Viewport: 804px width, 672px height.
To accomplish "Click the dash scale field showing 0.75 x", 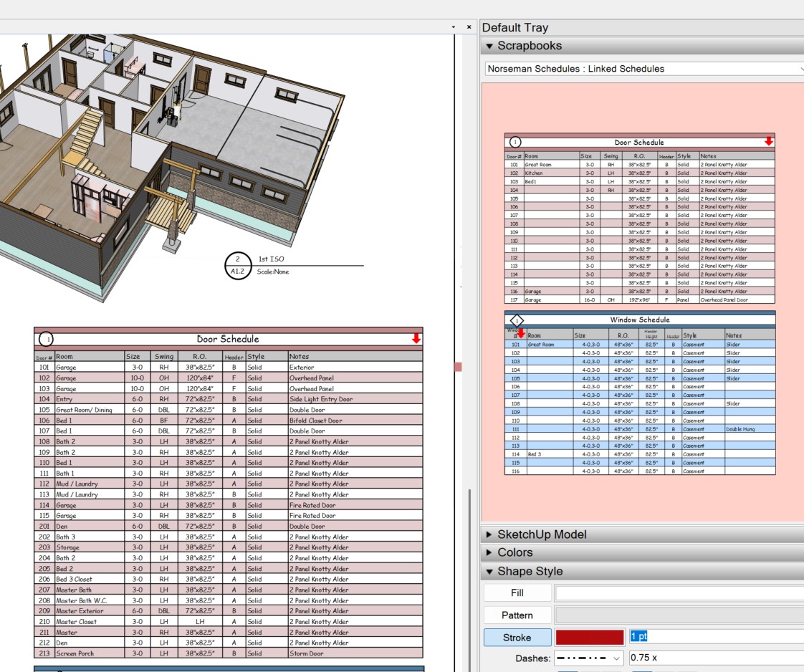I will point(717,658).
